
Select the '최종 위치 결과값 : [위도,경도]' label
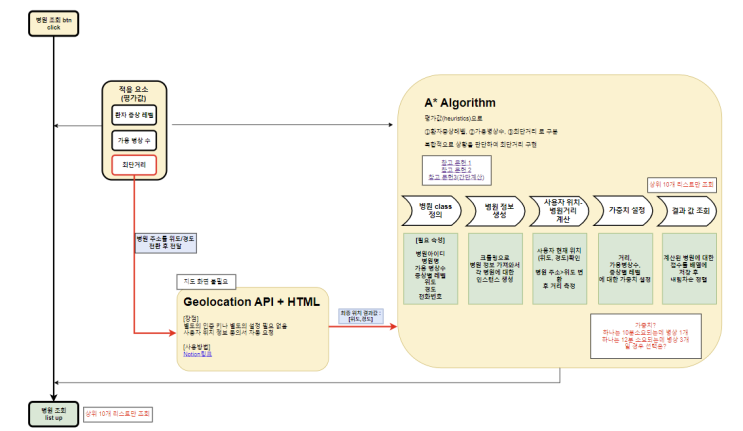[x=361, y=316]
